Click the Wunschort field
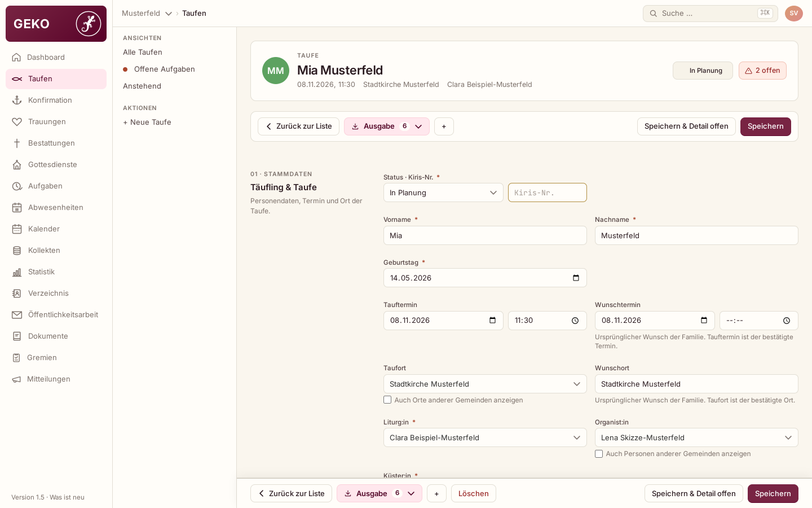812x508 pixels. tap(696, 384)
